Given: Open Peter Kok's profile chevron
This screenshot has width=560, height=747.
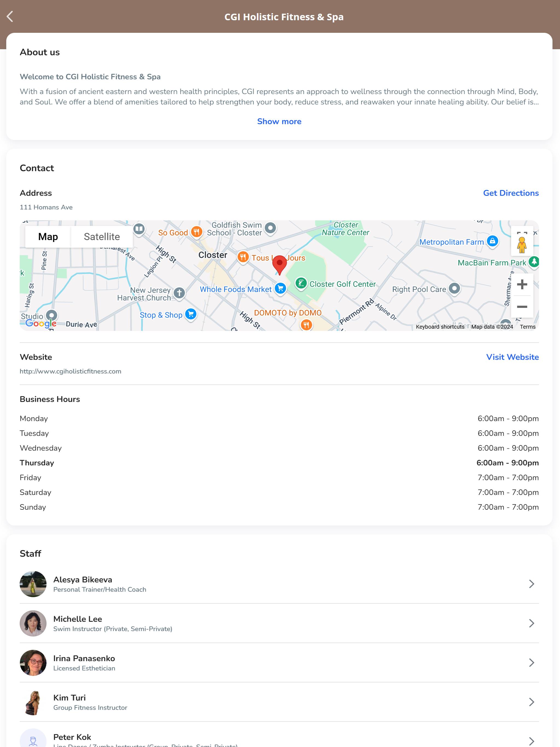Looking at the screenshot, I should [531, 741].
